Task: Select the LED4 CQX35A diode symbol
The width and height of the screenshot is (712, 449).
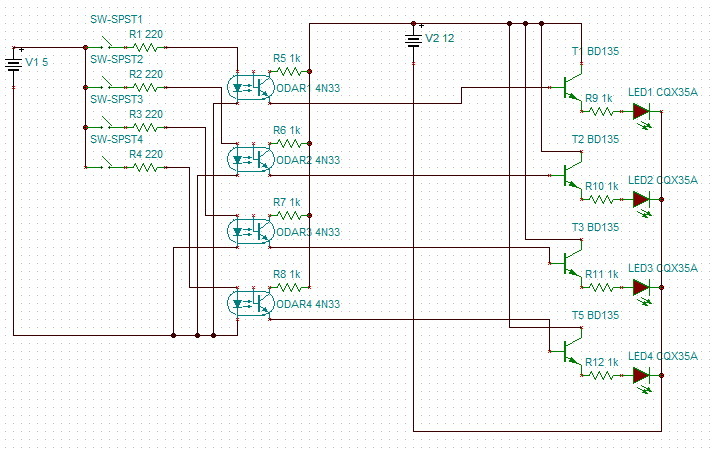Action: pyautogui.click(x=642, y=376)
